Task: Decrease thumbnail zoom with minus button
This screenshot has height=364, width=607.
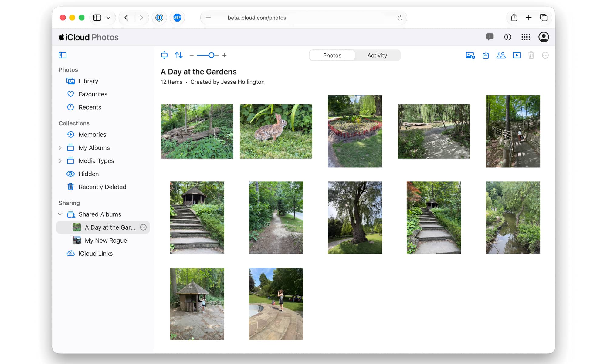Action: click(x=192, y=55)
